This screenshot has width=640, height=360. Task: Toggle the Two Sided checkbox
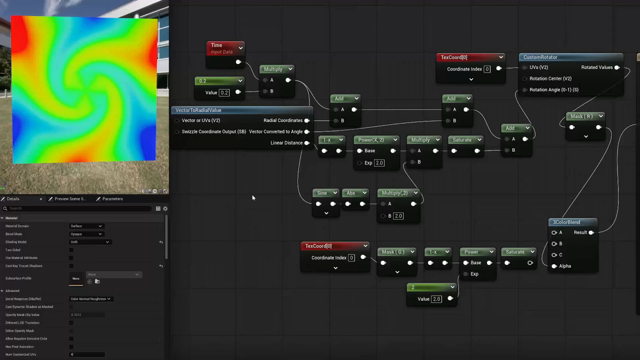point(71,250)
